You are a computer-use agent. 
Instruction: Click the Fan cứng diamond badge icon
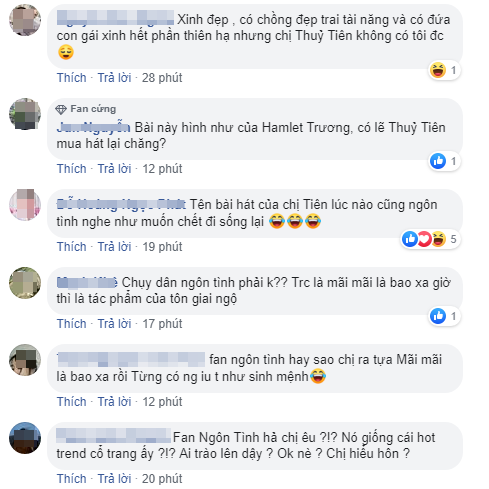point(61,109)
